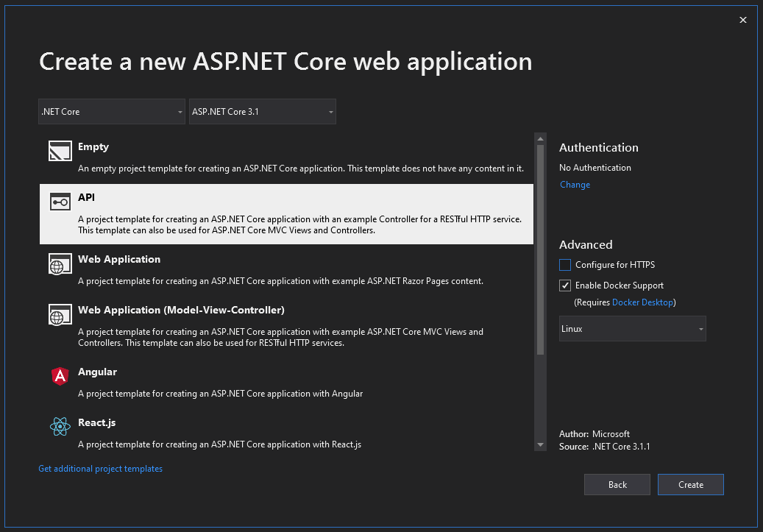The width and height of the screenshot is (763, 532).
Task: Click the React.js template description text
Action: pyautogui.click(x=219, y=444)
